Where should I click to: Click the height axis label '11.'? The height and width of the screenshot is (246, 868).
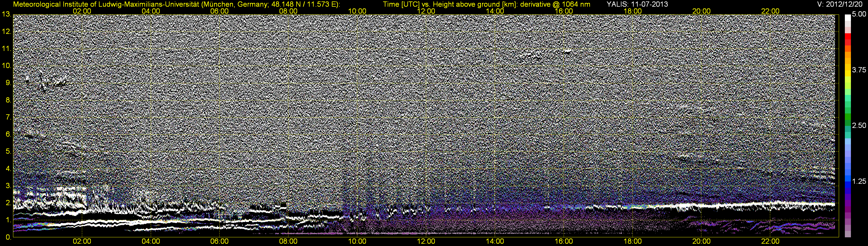pos(6,49)
